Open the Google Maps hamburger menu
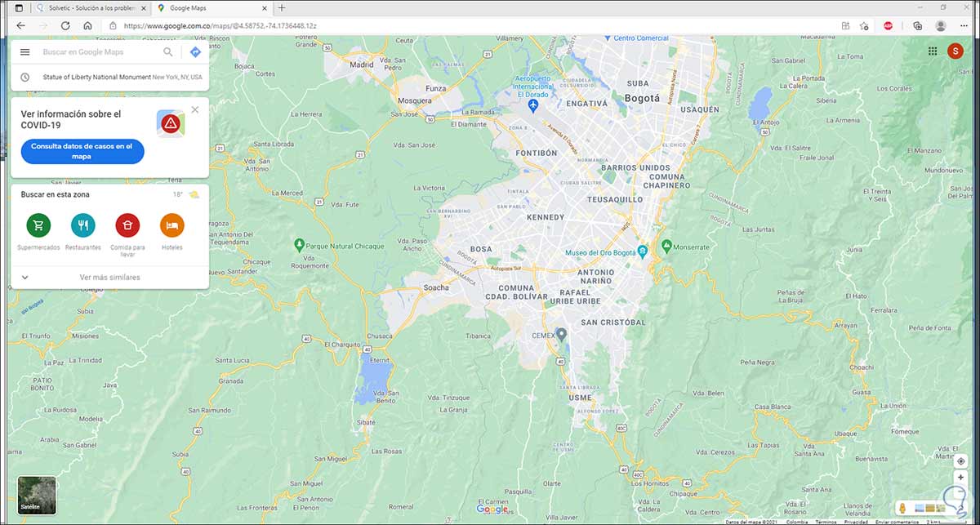 click(24, 52)
